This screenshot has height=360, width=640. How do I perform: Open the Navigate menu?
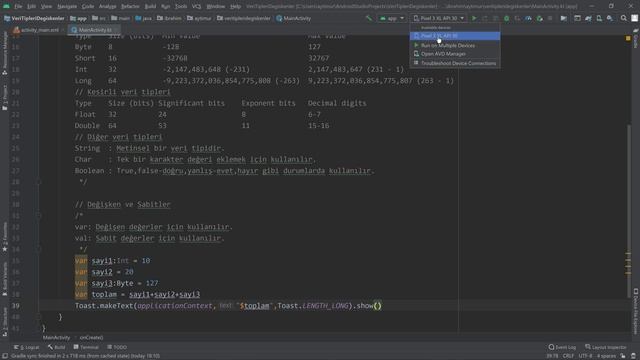pyautogui.click(x=67, y=6)
